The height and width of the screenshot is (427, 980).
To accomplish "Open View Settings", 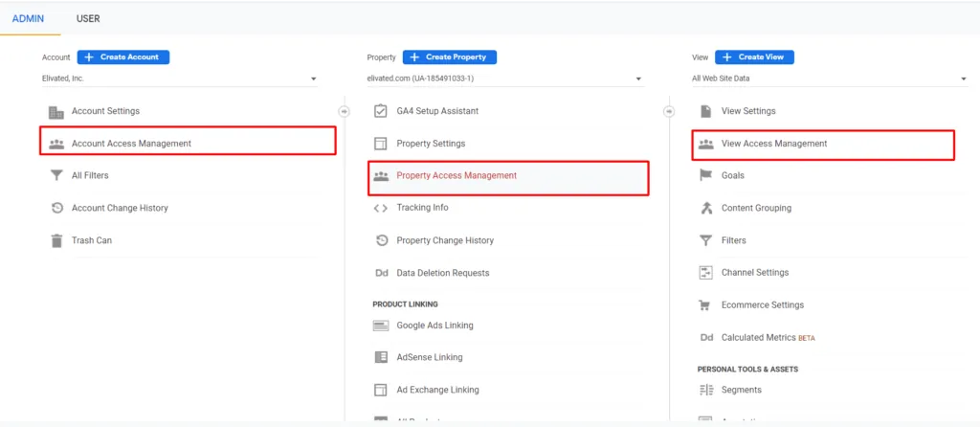I will [x=748, y=111].
